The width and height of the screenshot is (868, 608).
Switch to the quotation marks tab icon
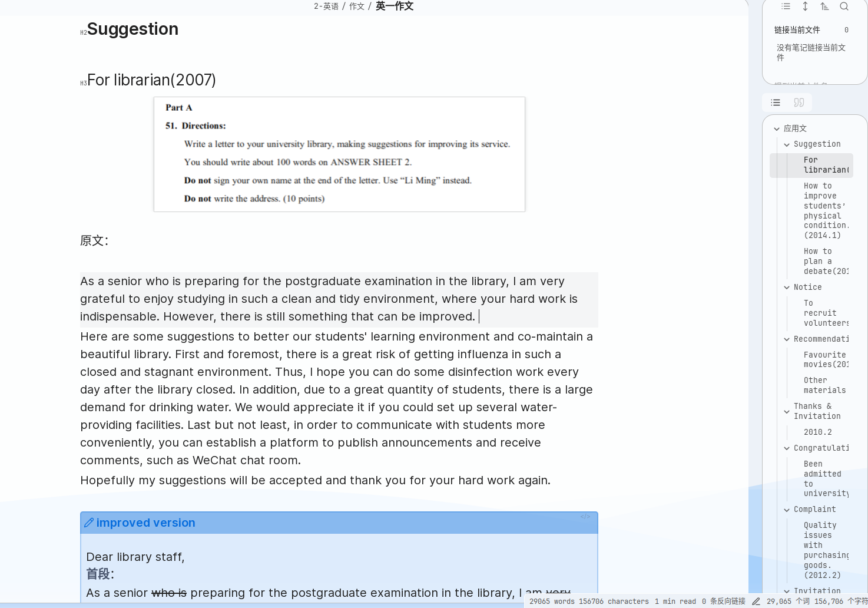[799, 103]
